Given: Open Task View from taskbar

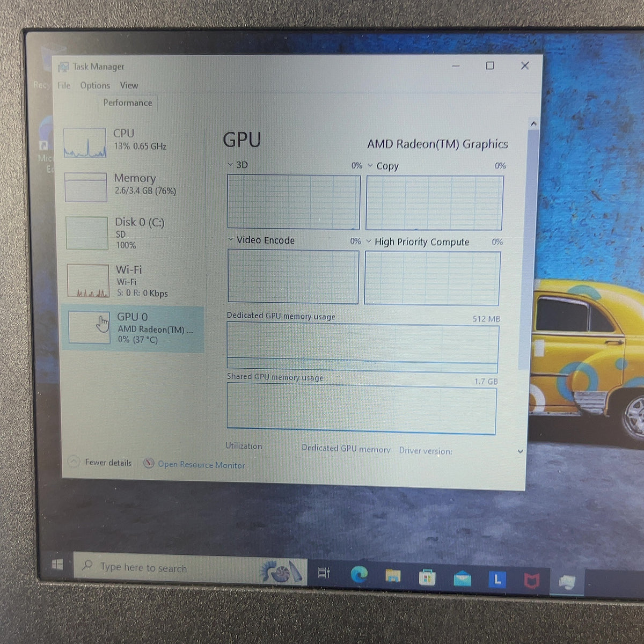Looking at the screenshot, I should click(x=324, y=573).
